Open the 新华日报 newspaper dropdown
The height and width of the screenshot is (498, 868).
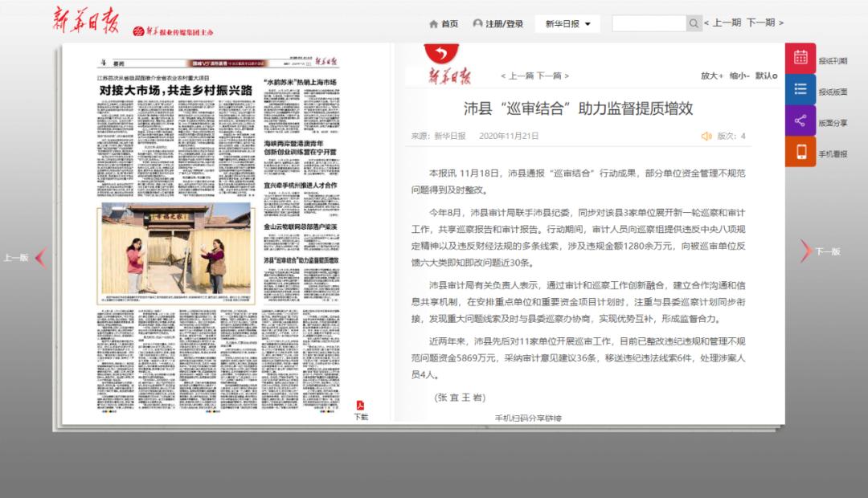[567, 24]
